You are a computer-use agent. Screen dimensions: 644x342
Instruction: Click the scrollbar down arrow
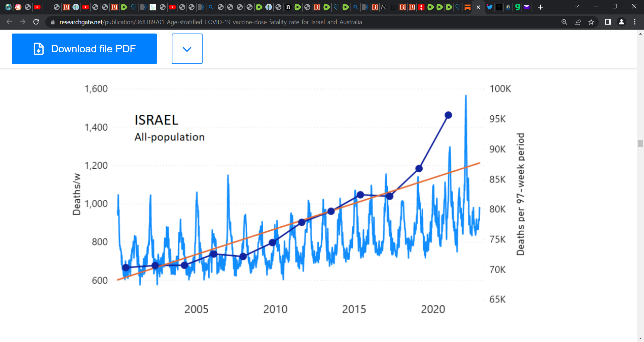pos(640,339)
